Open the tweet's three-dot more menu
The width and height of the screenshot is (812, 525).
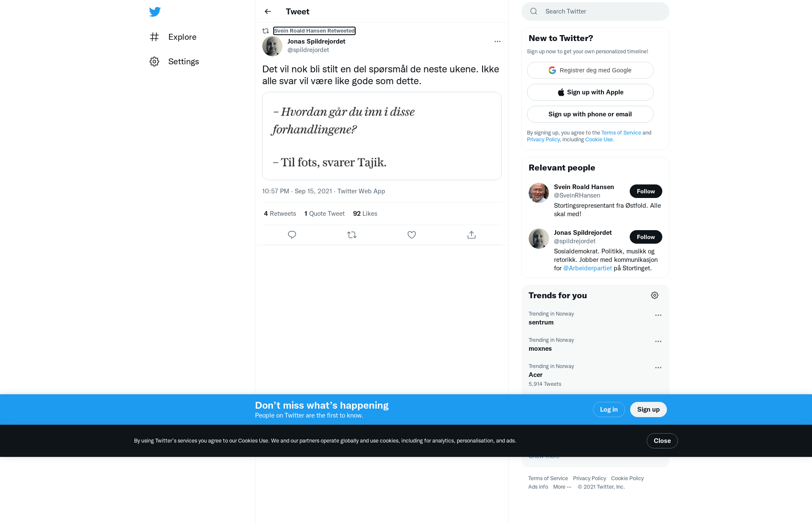click(497, 41)
